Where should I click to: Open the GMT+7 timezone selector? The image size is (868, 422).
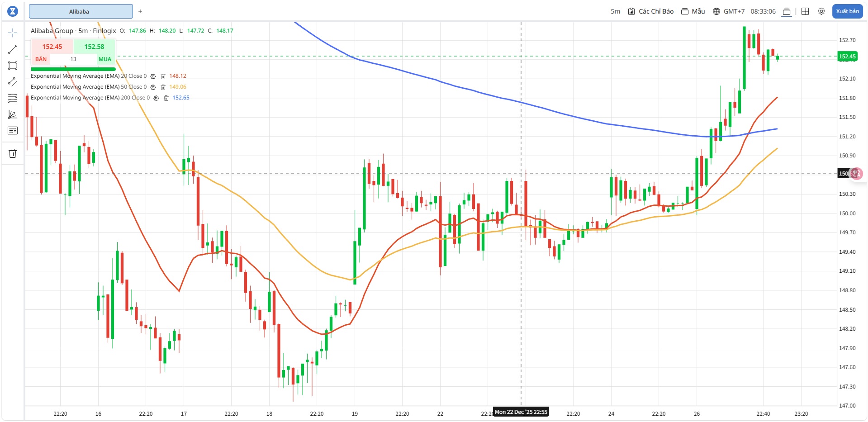click(x=728, y=11)
